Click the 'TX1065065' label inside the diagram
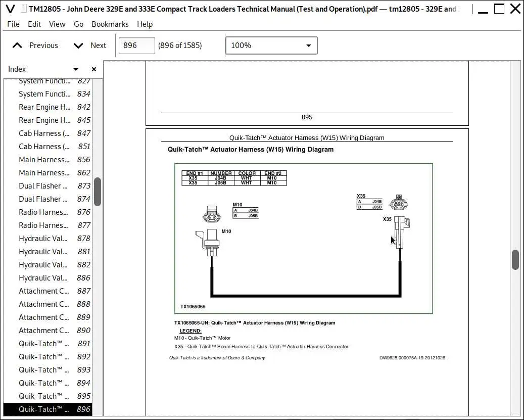524x420 pixels. [193, 307]
